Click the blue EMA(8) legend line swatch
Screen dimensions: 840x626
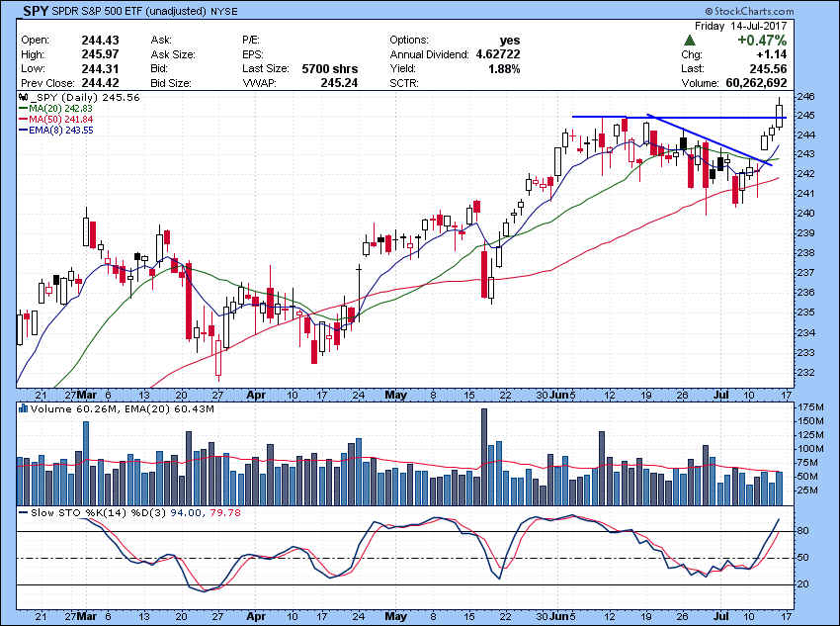(24, 131)
